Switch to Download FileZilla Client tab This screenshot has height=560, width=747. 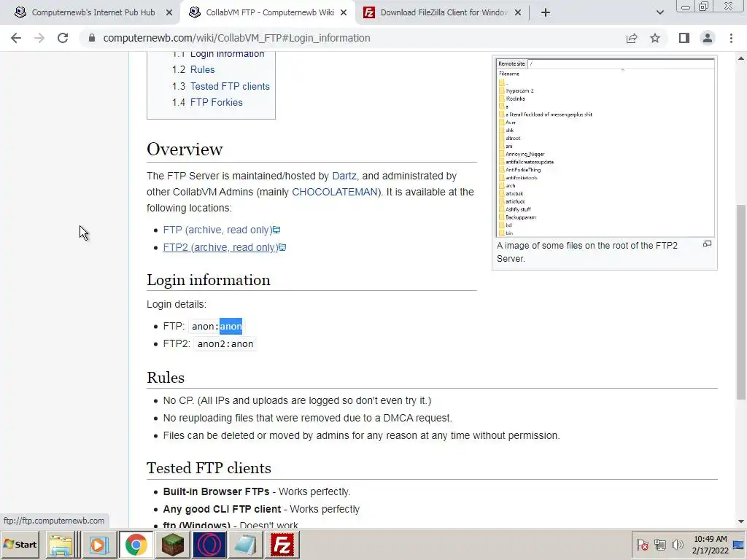(x=443, y=12)
